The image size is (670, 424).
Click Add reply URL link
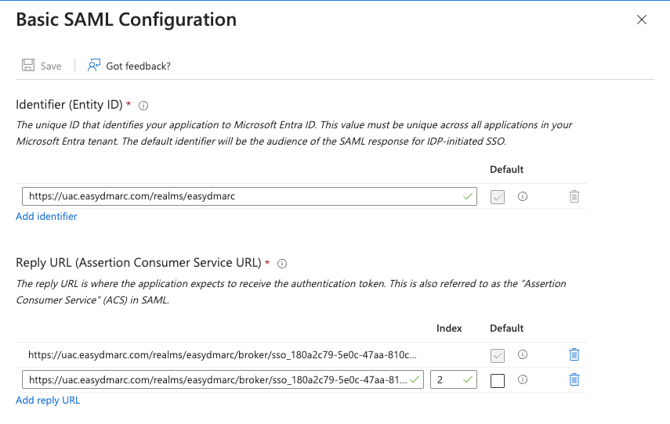point(48,400)
